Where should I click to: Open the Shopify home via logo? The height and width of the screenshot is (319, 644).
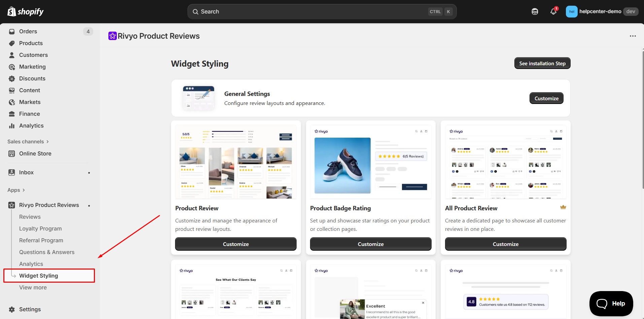[25, 11]
